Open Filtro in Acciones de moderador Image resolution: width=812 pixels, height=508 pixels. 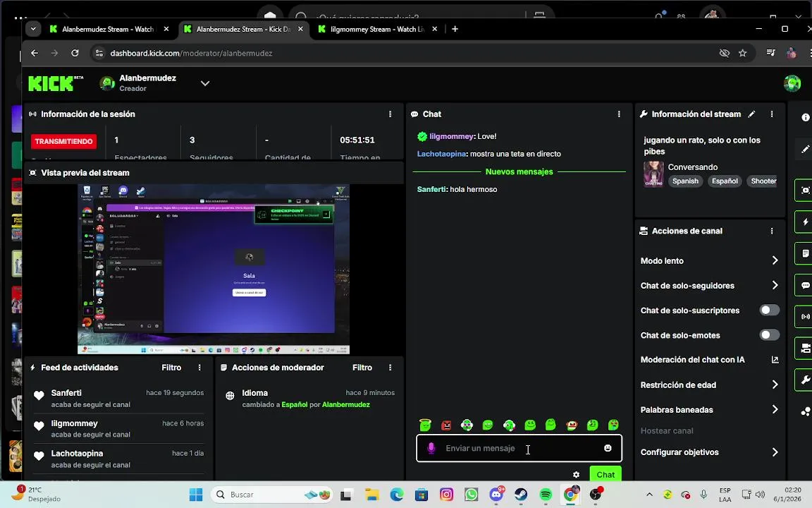[362, 368]
